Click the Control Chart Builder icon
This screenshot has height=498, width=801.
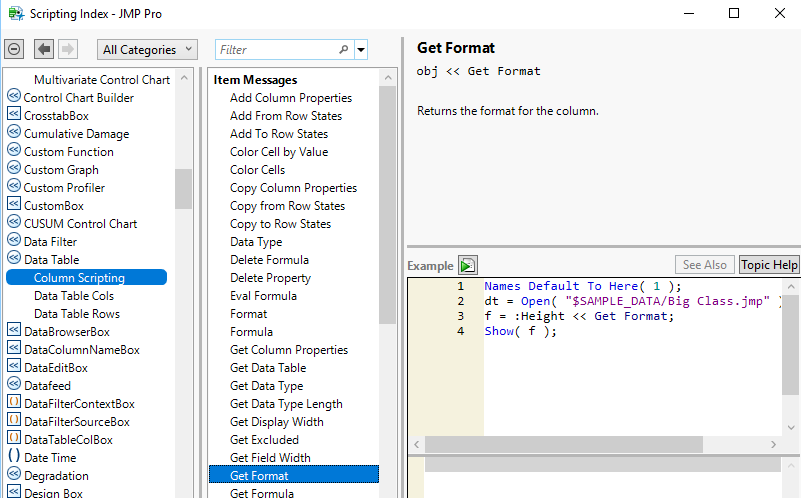14,96
